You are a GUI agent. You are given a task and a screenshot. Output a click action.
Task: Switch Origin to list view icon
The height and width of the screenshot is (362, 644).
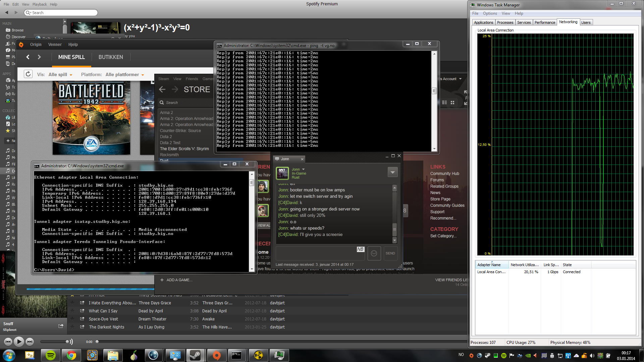[444, 103]
